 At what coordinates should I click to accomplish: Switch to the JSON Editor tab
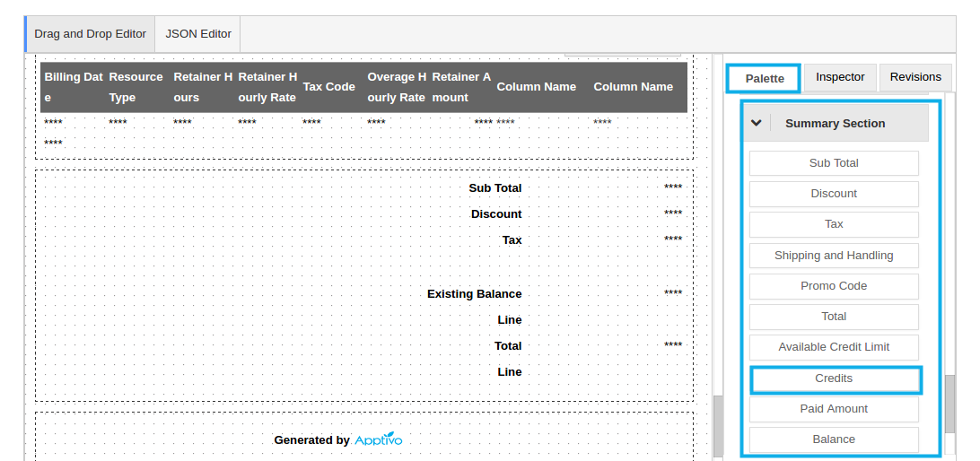click(198, 34)
